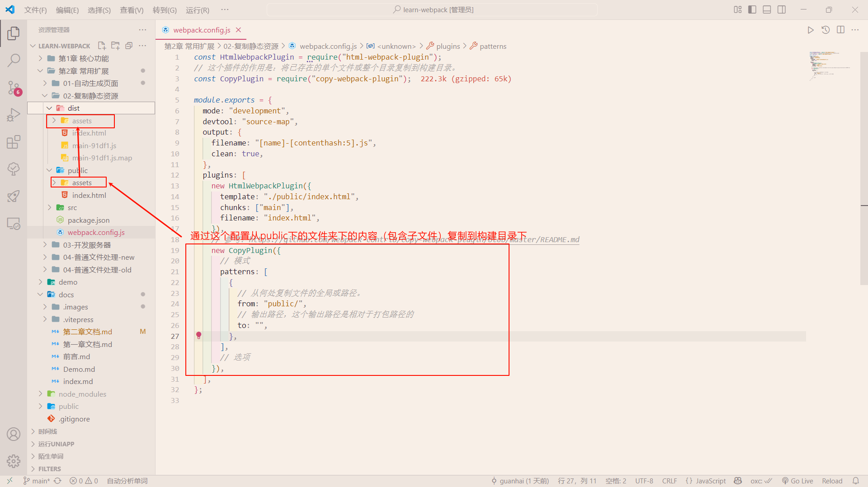Open Customize Layout control

[738, 9]
